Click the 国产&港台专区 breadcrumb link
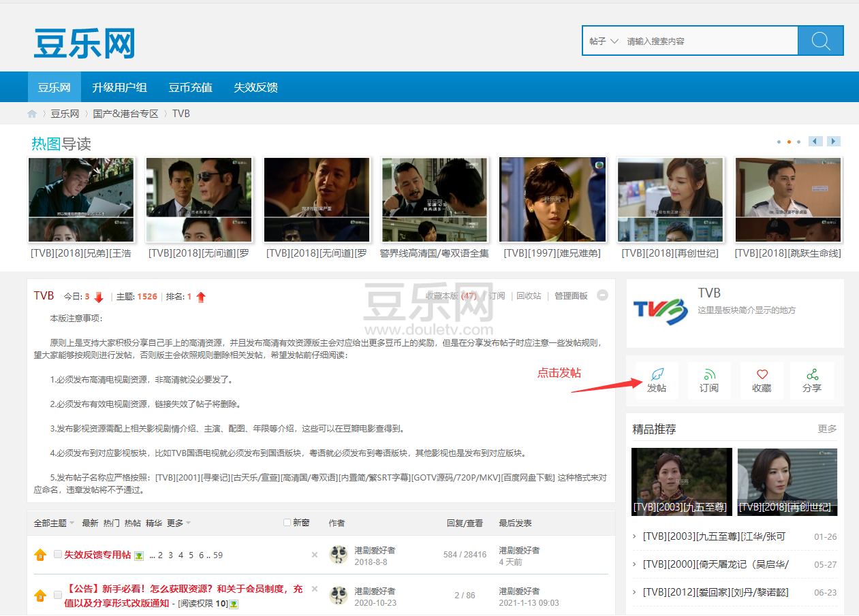859x616 pixels. click(x=125, y=114)
